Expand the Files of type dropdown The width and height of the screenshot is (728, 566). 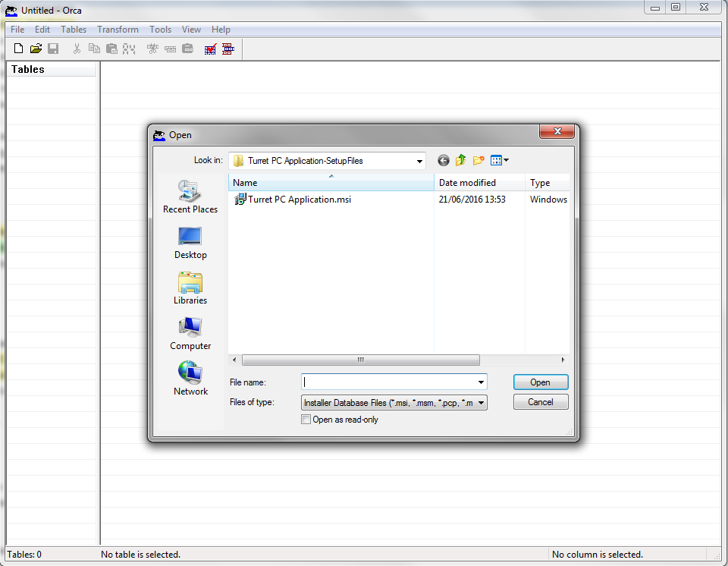pyautogui.click(x=481, y=403)
